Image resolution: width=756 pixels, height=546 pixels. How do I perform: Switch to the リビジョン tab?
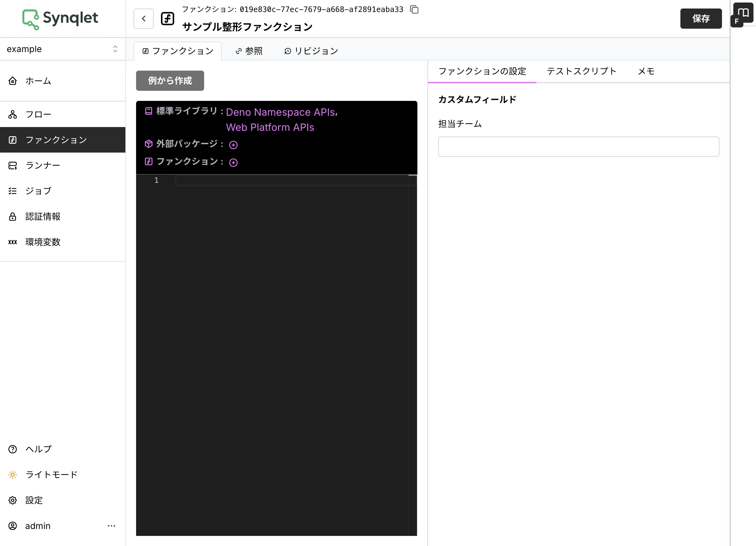tap(311, 51)
